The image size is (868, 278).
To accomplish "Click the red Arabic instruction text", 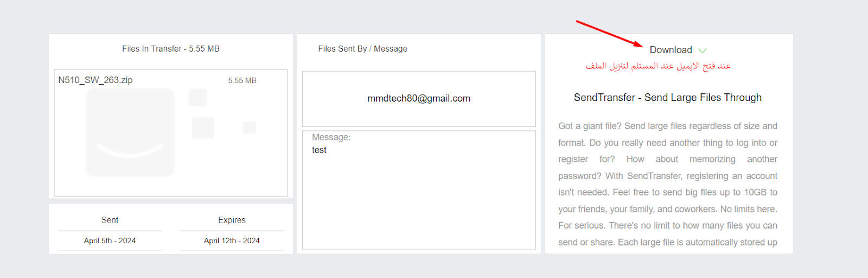I will click(658, 66).
